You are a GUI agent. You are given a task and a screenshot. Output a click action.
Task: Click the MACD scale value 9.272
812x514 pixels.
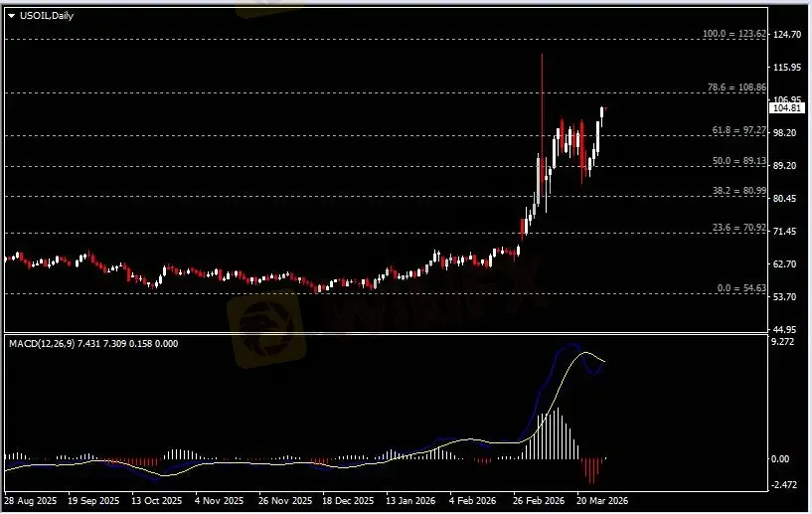point(782,341)
